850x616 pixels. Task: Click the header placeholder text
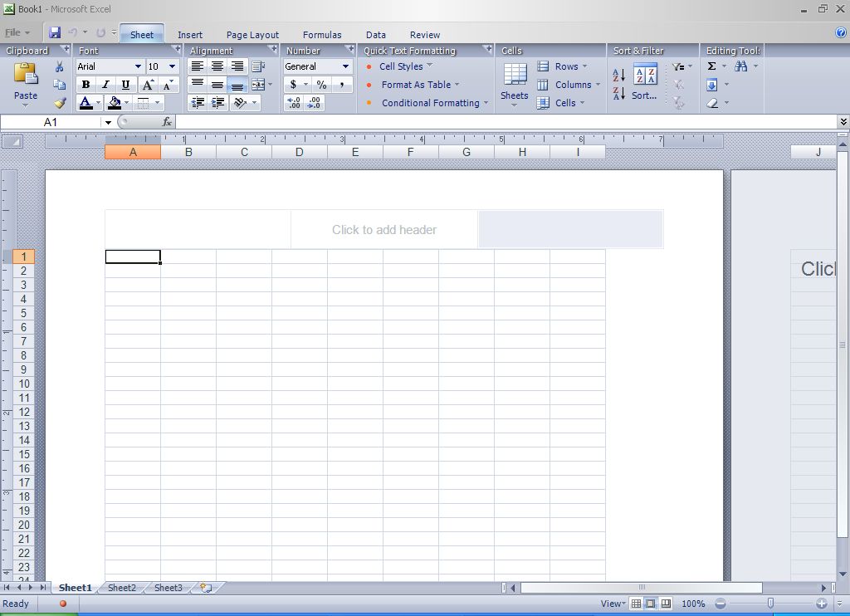[383, 230]
